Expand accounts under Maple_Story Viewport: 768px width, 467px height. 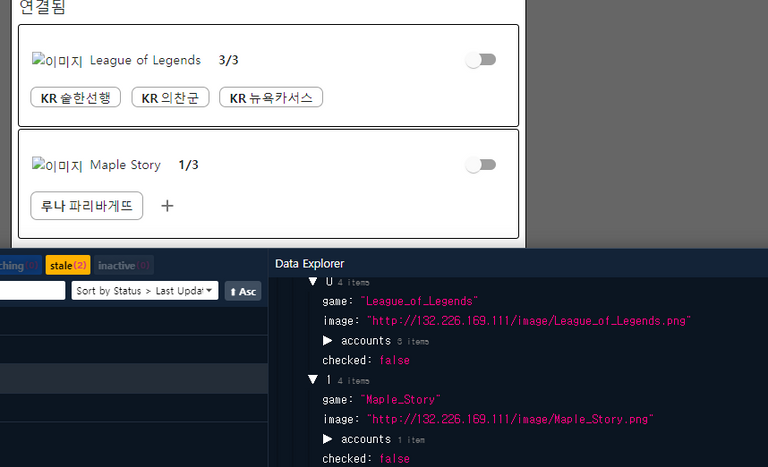pyautogui.click(x=328, y=439)
